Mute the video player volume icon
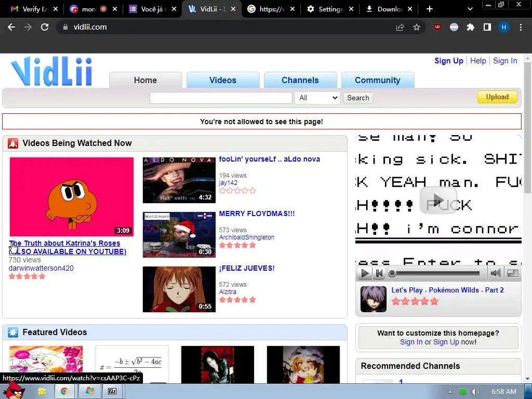 pyautogui.click(x=495, y=273)
